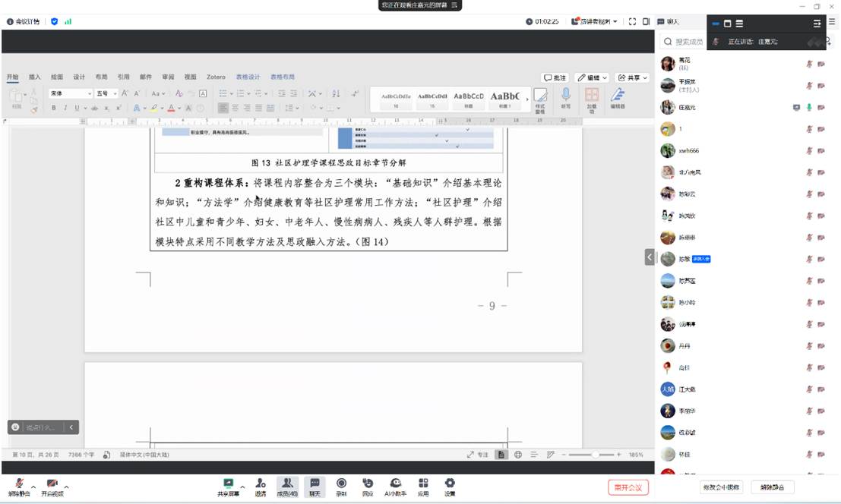Select left text alignment in ribbon

point(223,109)
